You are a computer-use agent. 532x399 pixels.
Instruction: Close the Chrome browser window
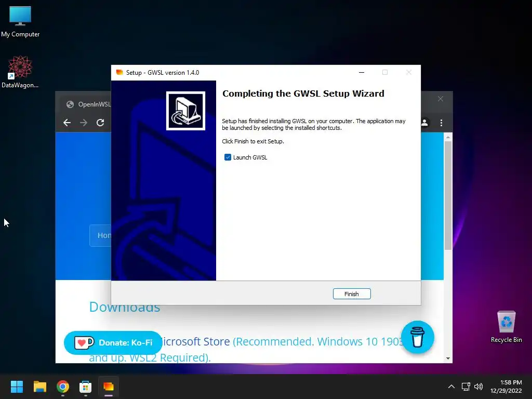pos(441,99)
